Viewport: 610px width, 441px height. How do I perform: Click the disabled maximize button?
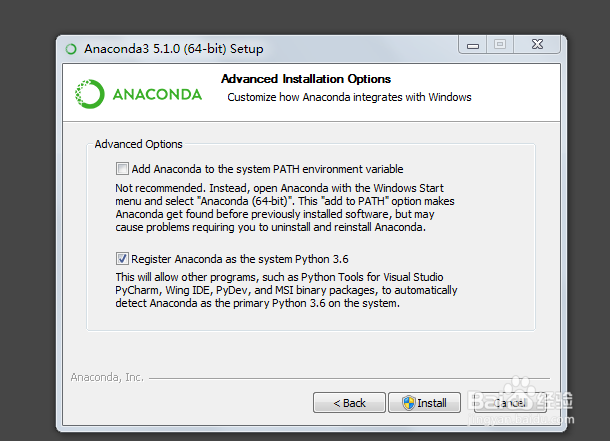point(500,44)
